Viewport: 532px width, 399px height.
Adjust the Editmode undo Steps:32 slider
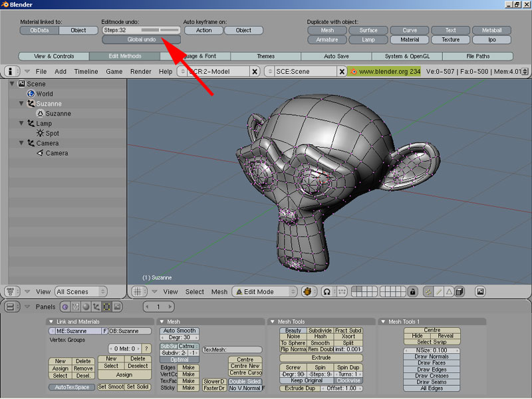[142, 30]
